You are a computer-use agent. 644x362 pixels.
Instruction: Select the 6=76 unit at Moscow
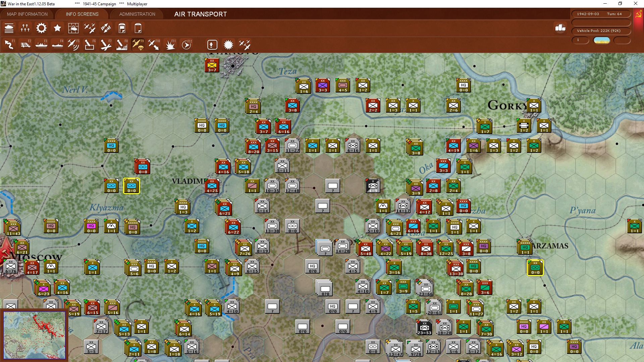pyautogui.click(x=10, y=266)
